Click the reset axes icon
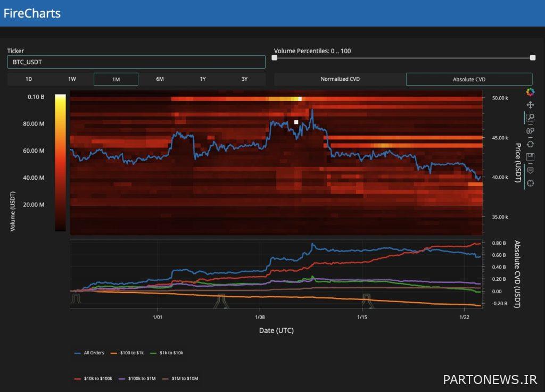This screenshot has width=545, height=392. click(x=530, y=144)
